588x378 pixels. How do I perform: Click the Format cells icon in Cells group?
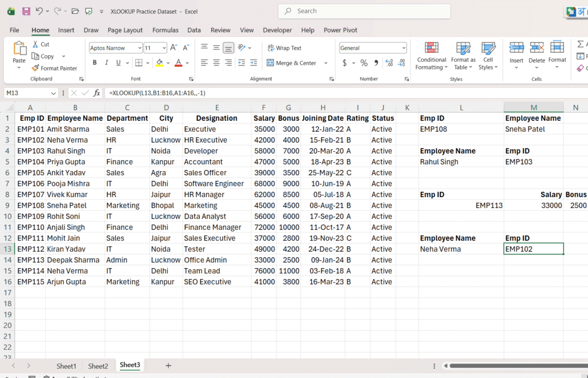(557, 48)
